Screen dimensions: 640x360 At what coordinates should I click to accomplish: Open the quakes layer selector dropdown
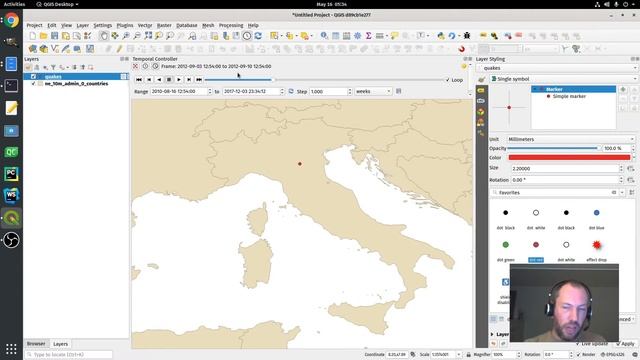(557, 68)
